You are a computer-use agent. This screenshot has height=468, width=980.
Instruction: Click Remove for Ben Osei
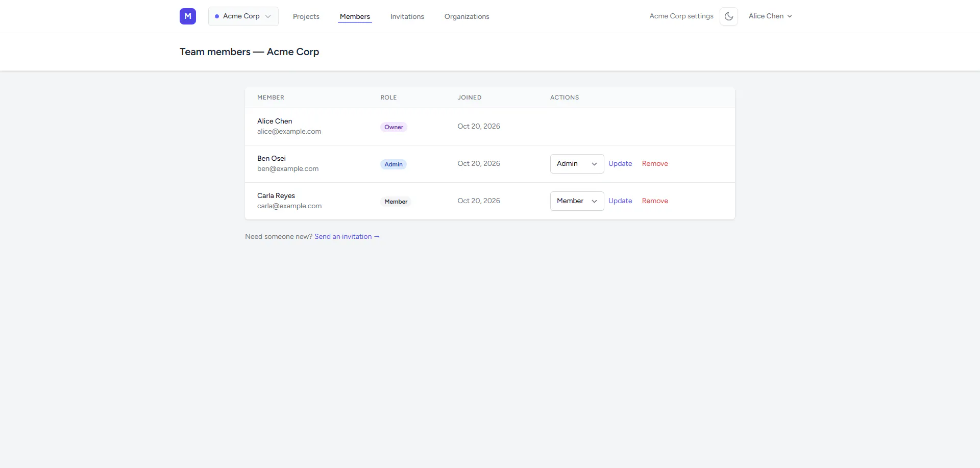click(x=655, y=164)
